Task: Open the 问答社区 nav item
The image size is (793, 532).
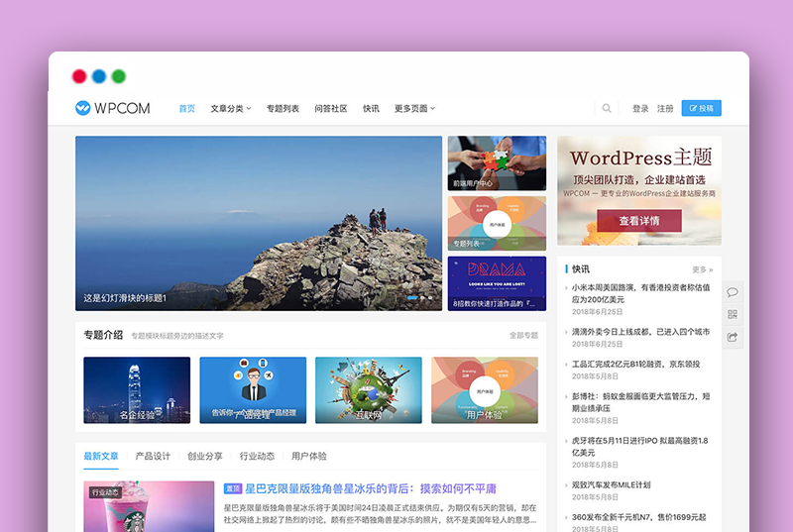Action: [x=331, y=108]
